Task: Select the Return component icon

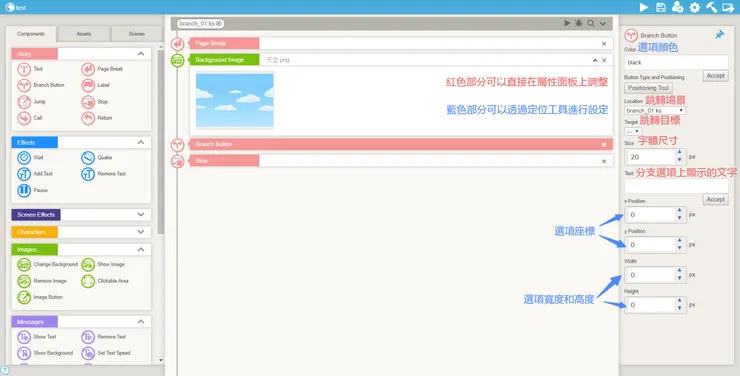Action: (x=88, y=118)
